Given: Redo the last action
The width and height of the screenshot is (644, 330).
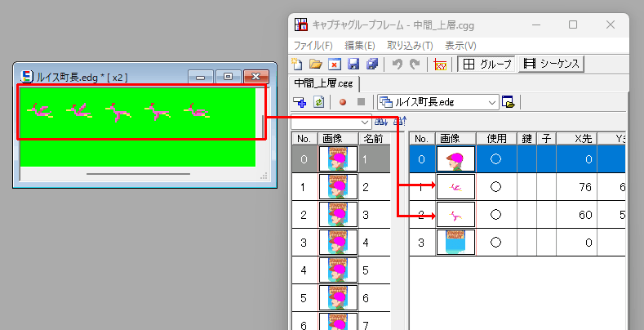Looking at the screenshot, I should 415,64.
